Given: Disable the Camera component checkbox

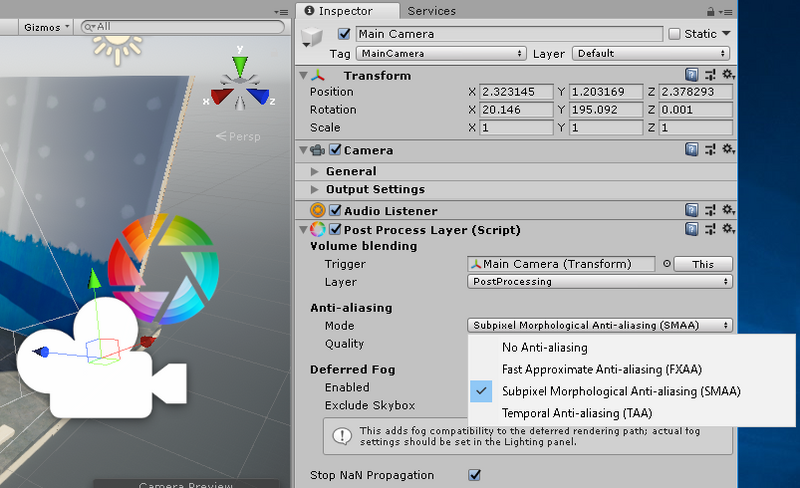Looking at the screenshot, I should [x=335, y=150].
